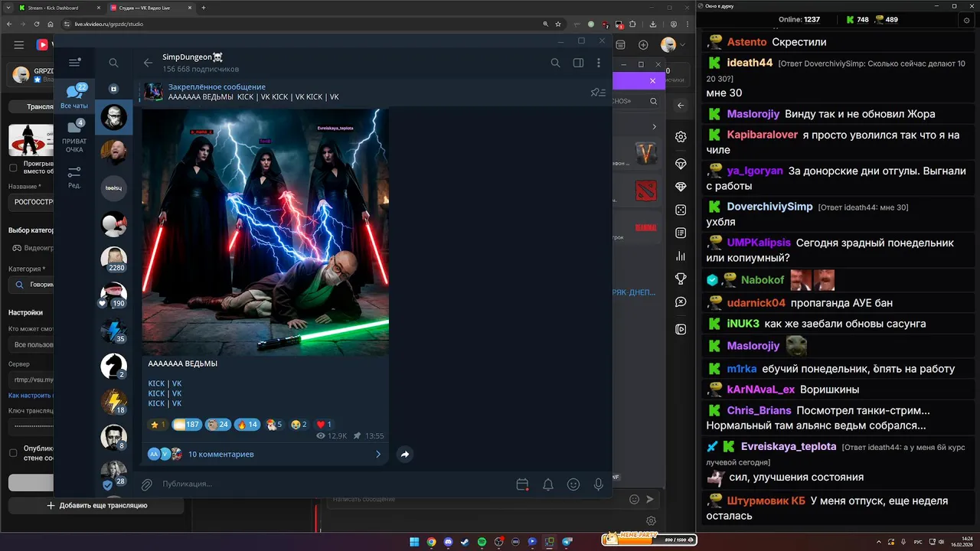This screenshot has width=980, height=551.
Task: Open a new browser tab
Action: (x=203, y=8)
